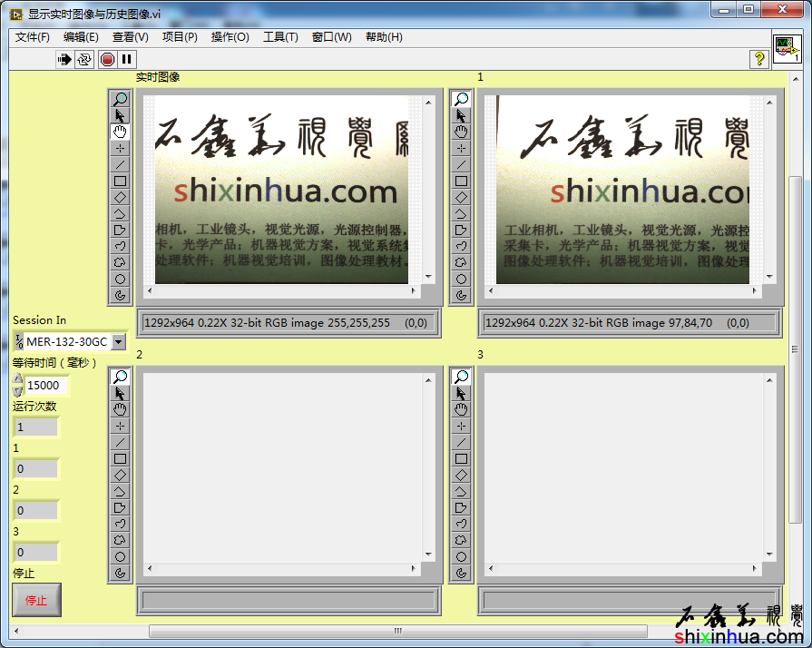Open the 编辑(E) menu

[81, 37]
